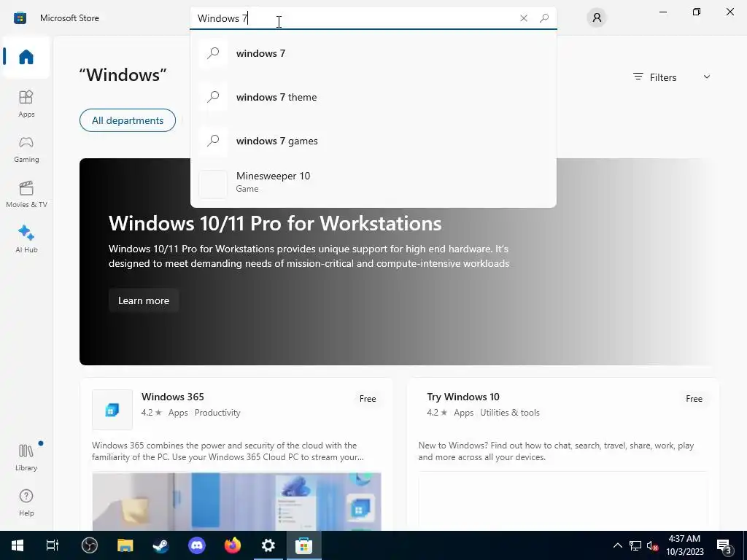
Task: Open File Explorer from the taskbar
Action: [x=125, y=545]
